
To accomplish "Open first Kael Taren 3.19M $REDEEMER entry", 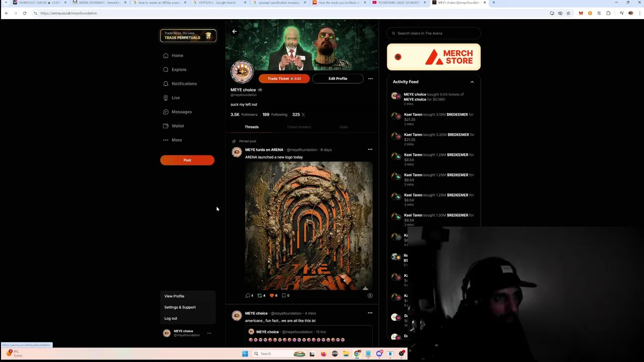I will pos(434,119).
